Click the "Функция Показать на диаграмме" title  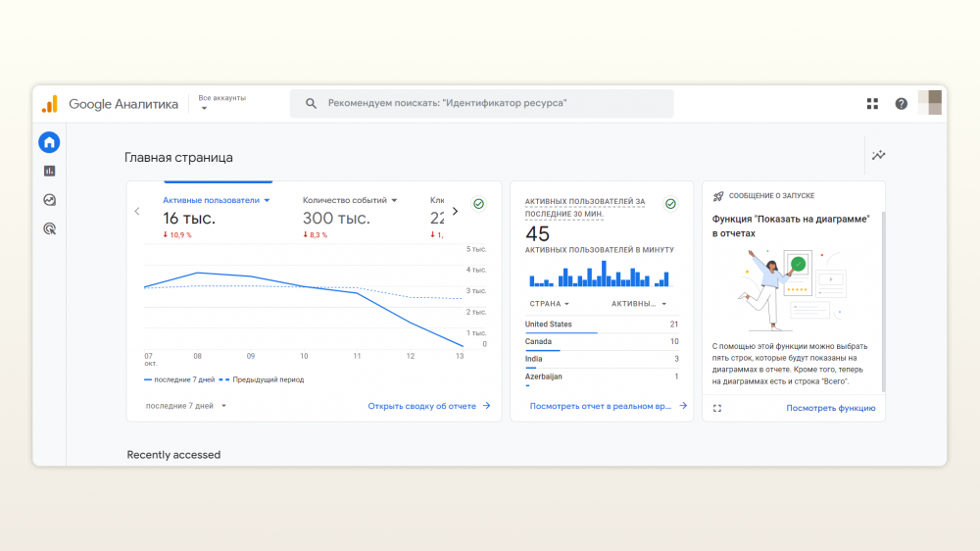[x=791, y=226]
